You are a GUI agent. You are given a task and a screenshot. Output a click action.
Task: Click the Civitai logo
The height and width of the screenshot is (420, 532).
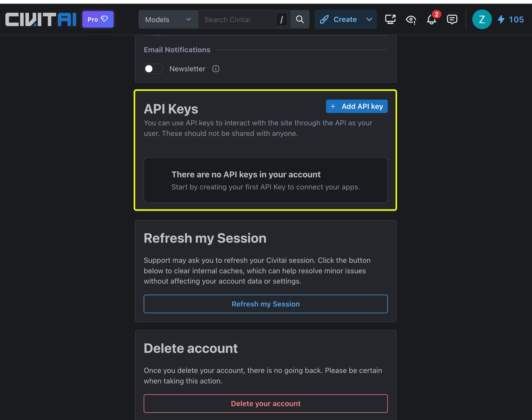41,19
